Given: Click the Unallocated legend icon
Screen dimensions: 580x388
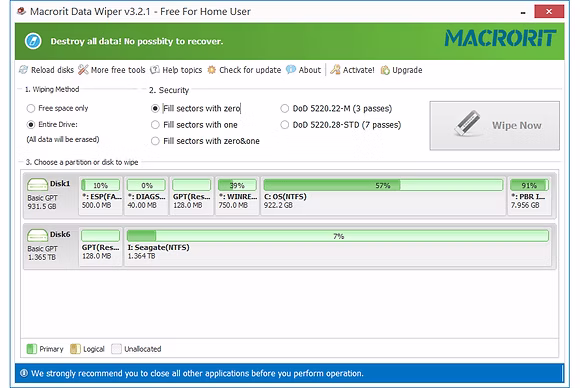Looking at the screenshot, I should click(x=116, y=349).
